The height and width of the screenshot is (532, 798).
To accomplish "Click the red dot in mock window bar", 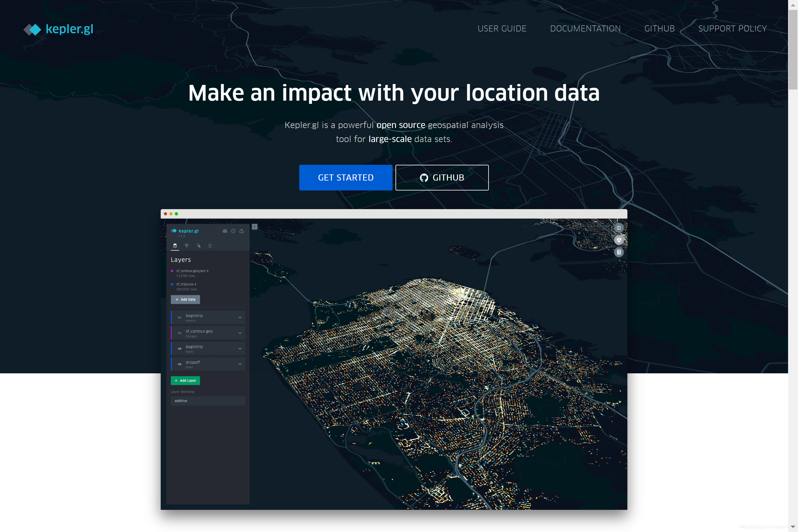I will pyautogui.click(x=165, y=214).
